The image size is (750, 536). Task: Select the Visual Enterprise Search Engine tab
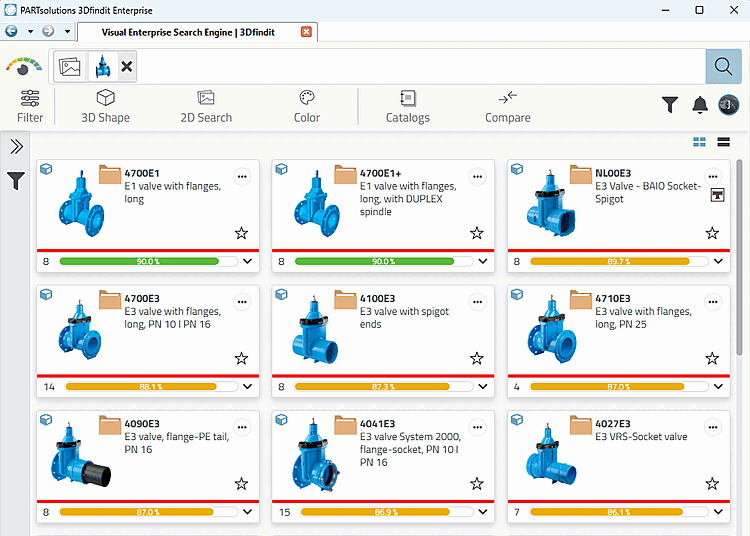pos(188,32)
